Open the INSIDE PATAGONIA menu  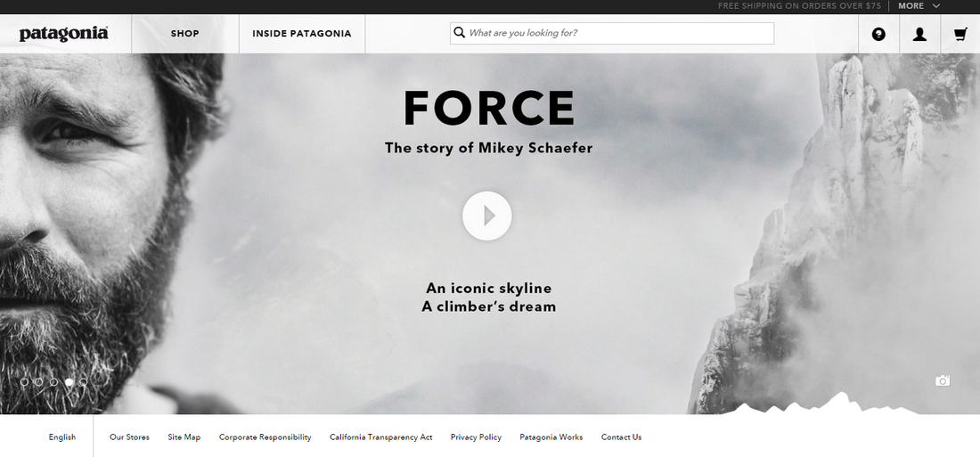tap(302, 34)
